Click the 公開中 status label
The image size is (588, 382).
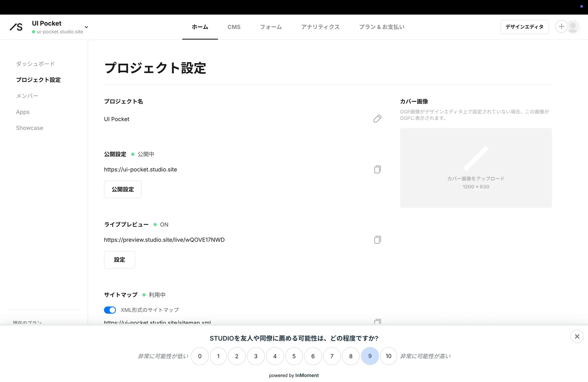pos(146,154)
